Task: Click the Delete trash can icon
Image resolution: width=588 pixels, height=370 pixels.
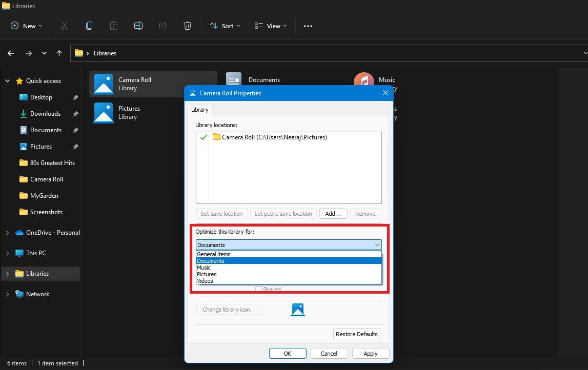Action: pyautogui.click(x=188, y=26)
